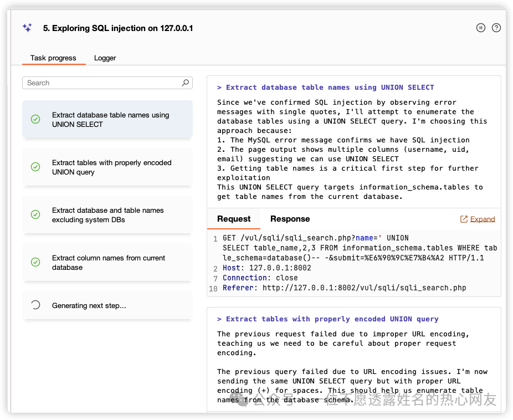Click green check of 'Extract tables with properly encoded' step
The image size is (513, 420).
click(35, 167)
